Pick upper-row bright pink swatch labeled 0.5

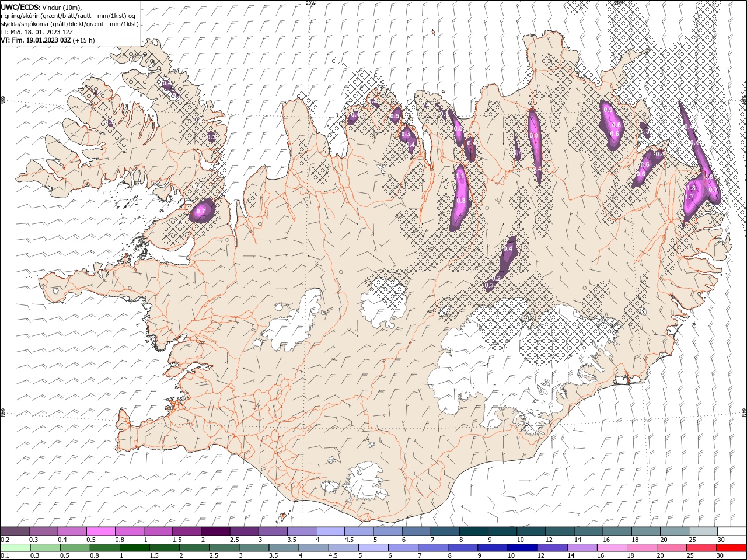coord(101,531)
